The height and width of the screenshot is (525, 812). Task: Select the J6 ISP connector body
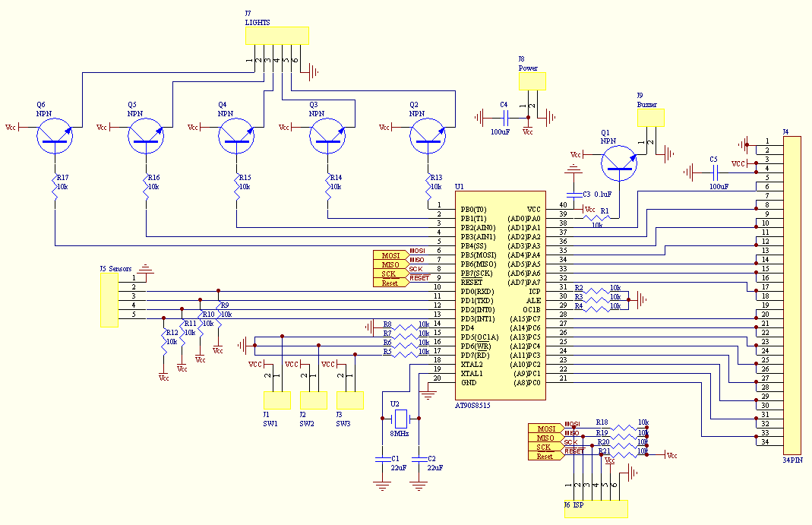coord(596,509)
